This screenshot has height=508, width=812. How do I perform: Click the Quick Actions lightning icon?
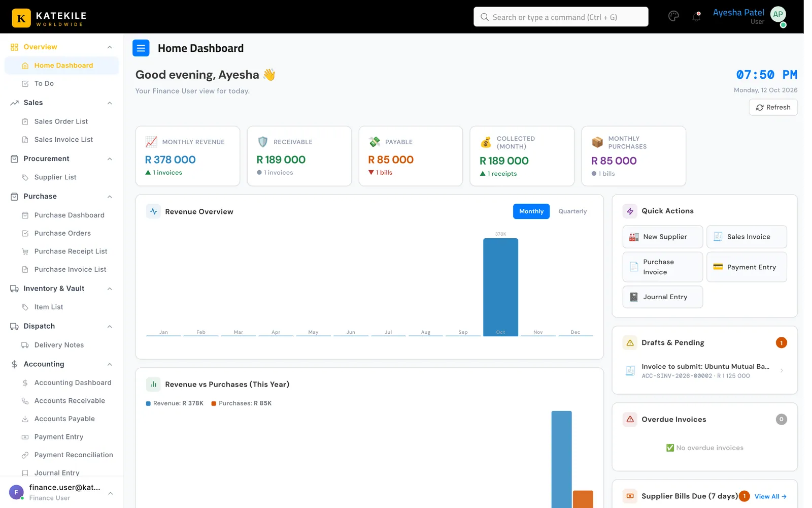pos(630,211)
